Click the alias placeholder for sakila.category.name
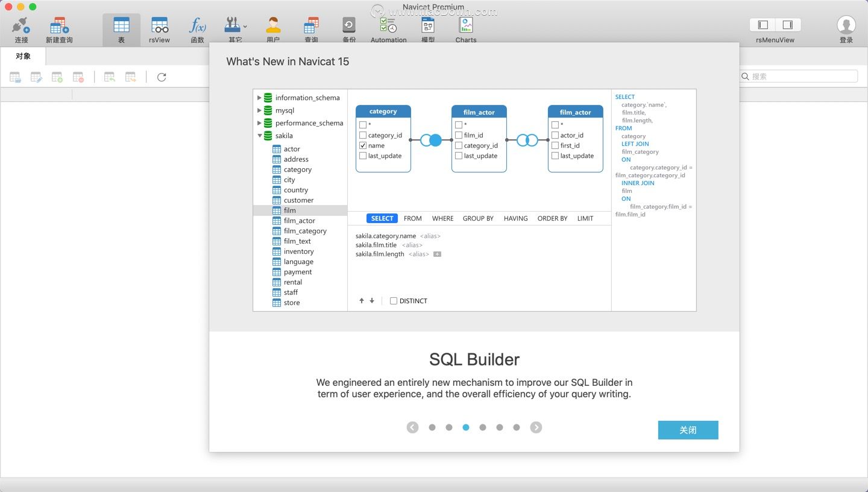Viewport: 868px width, 492px height. coord(430,236)
